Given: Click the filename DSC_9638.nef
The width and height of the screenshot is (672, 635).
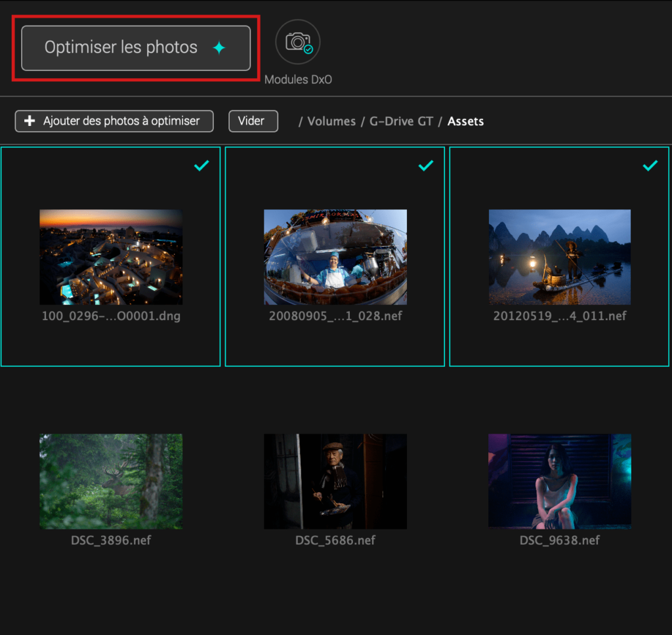Looking at the screenshot, I should click(560, 541).
